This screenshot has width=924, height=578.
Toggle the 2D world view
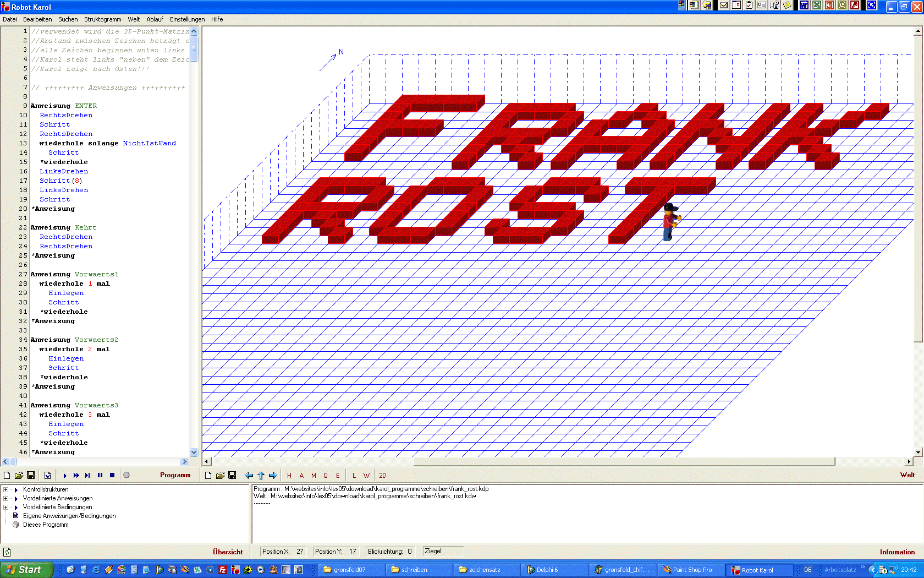383,475
